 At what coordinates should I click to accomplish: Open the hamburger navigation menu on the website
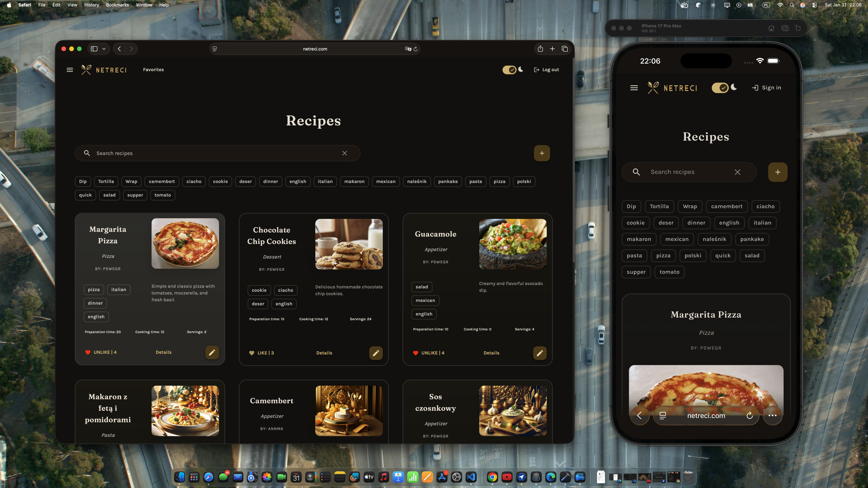[x=70, y=70]
